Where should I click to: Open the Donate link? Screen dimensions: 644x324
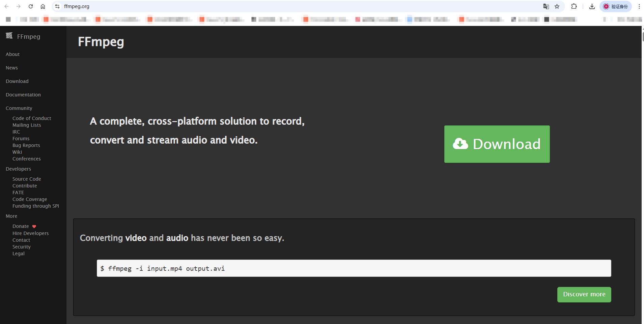tap(21, 226)
